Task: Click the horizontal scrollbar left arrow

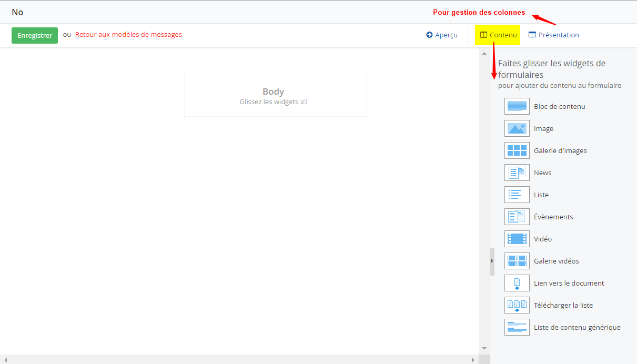Action: point(5,360)
